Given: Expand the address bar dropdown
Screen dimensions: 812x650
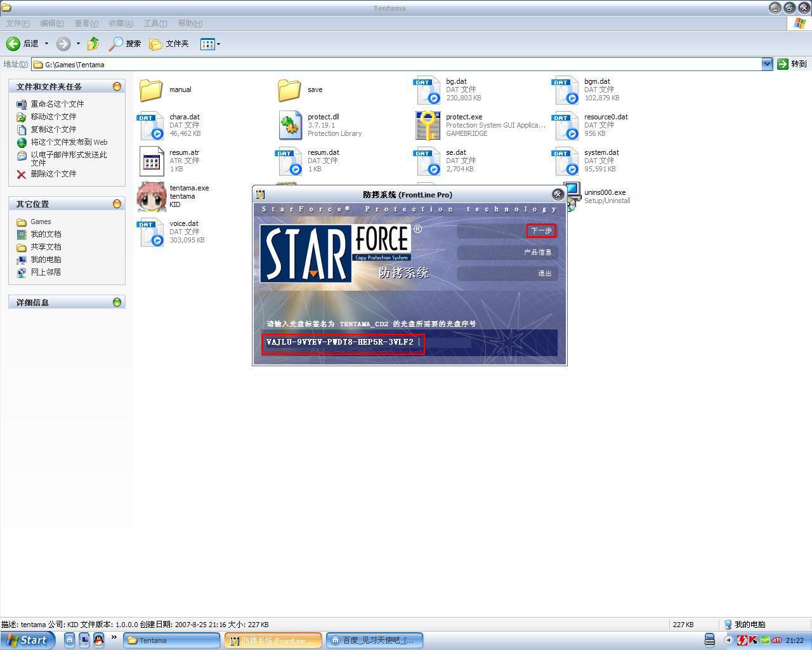Looking at the screenshot, I should 767,64.
